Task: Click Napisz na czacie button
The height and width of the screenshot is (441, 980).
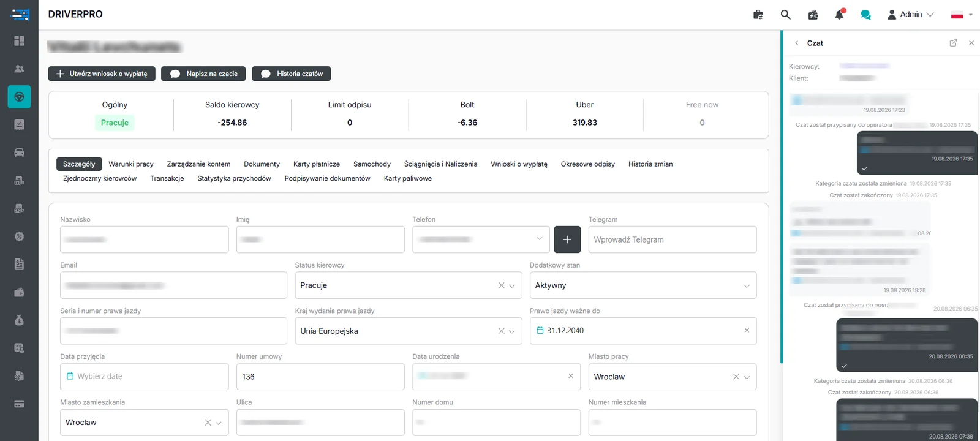Action: click(x=203, y=73)
